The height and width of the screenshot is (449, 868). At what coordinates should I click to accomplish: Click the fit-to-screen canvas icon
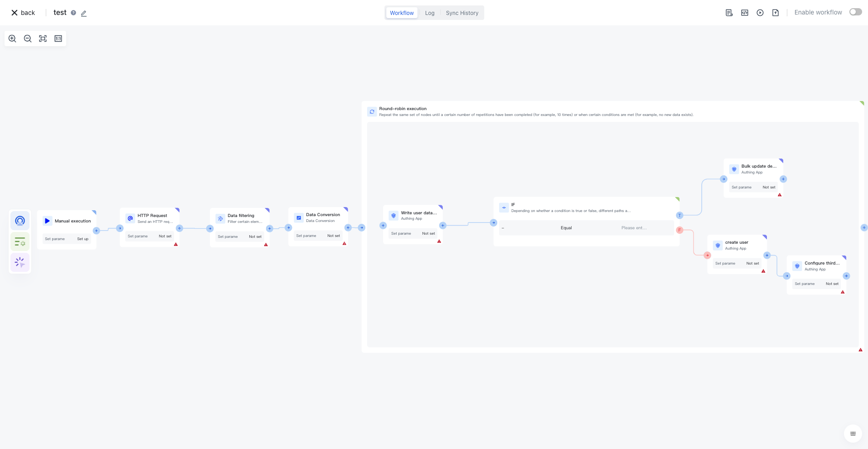(x=43, y=39)
